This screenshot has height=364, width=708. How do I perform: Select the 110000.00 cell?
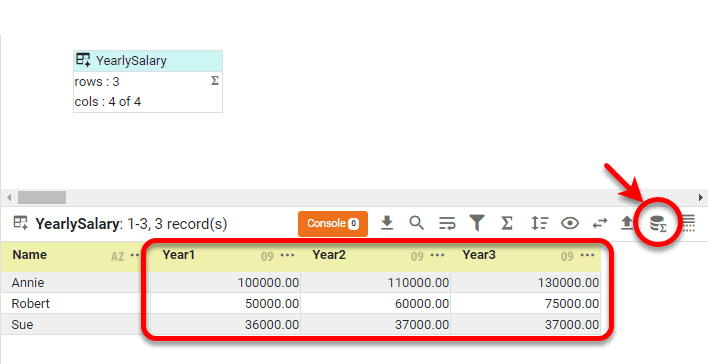tap(375, 283)
